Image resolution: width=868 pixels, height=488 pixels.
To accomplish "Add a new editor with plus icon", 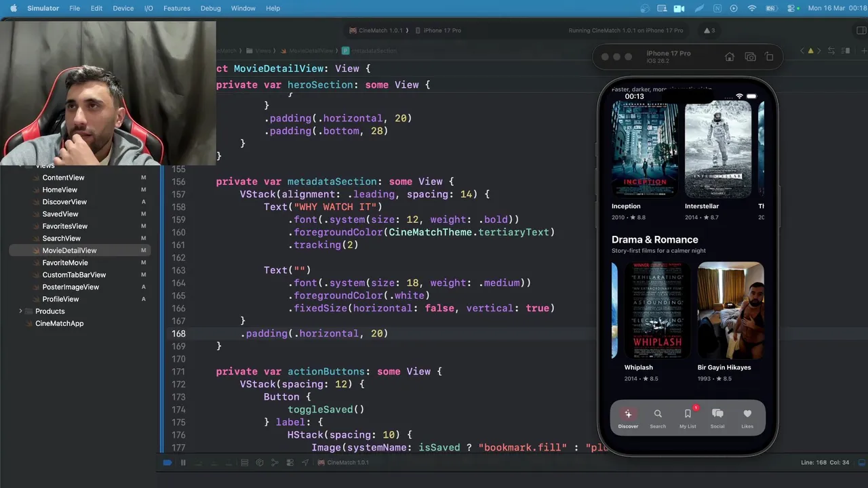I will [863, 51].
